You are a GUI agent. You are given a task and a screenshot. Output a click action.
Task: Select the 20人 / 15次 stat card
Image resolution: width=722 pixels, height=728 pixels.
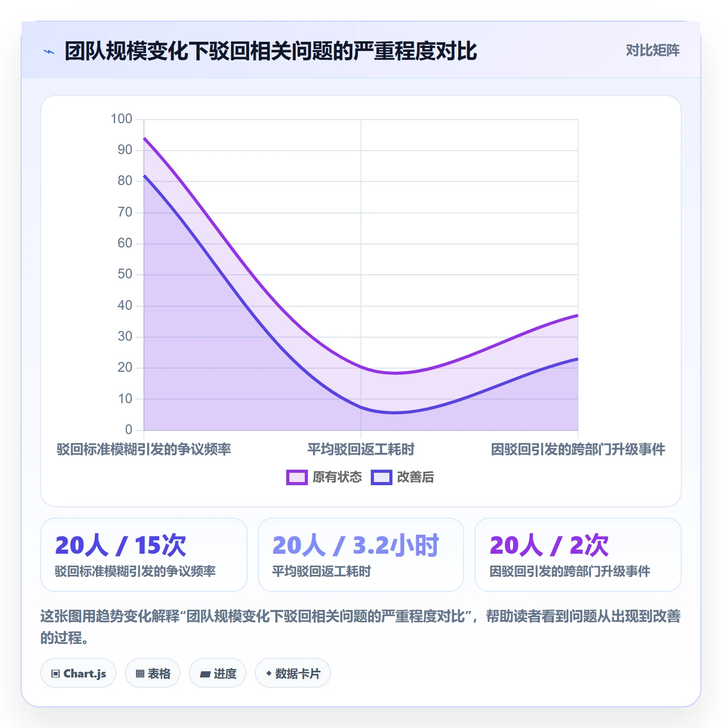click(144, 555)
